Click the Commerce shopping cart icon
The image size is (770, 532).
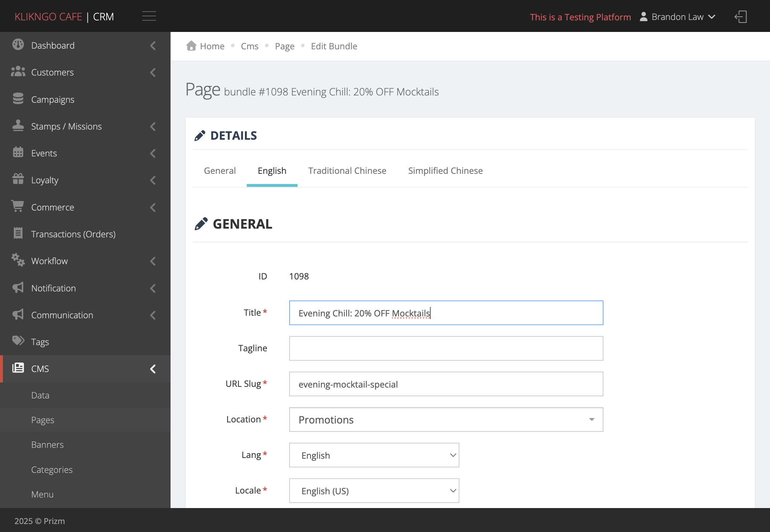[18, 206]
